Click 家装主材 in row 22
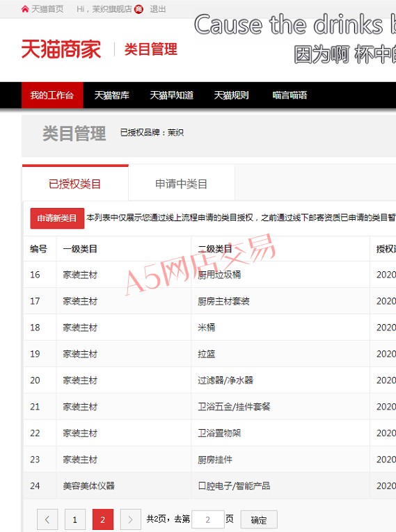 (x=80, y=433)
